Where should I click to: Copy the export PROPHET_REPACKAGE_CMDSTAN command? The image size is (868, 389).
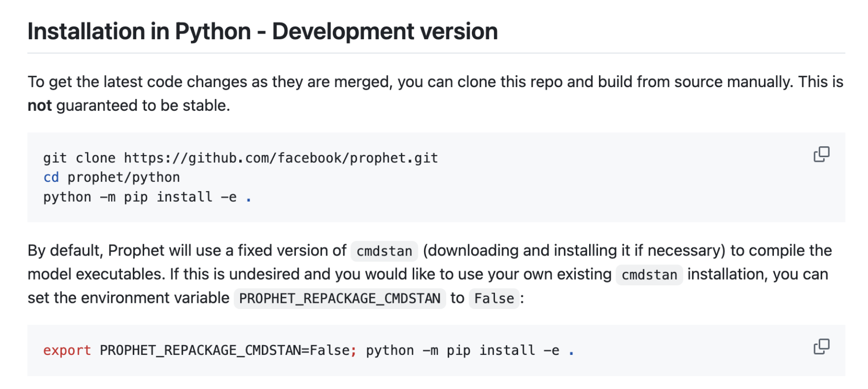tap(821, 347)
